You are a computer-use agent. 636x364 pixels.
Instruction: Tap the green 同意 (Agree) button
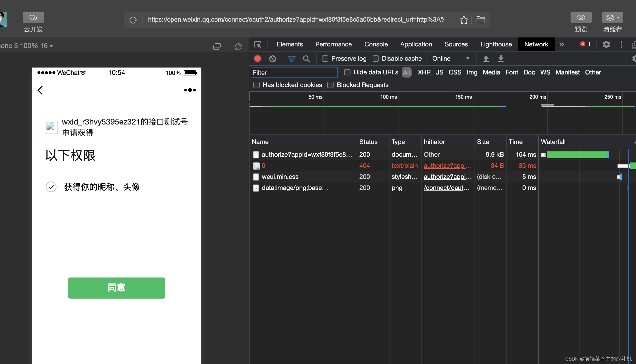[x=117, y=288]
